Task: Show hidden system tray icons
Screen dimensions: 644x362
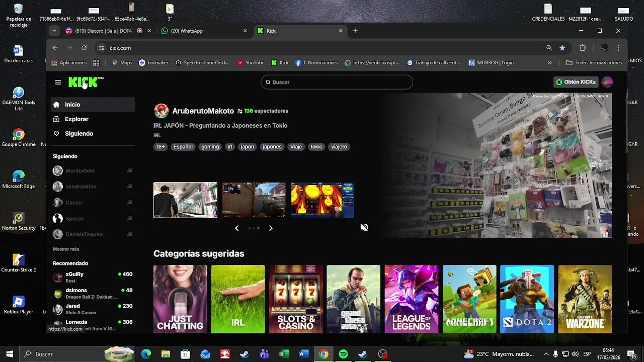Action: coord(546,354)
